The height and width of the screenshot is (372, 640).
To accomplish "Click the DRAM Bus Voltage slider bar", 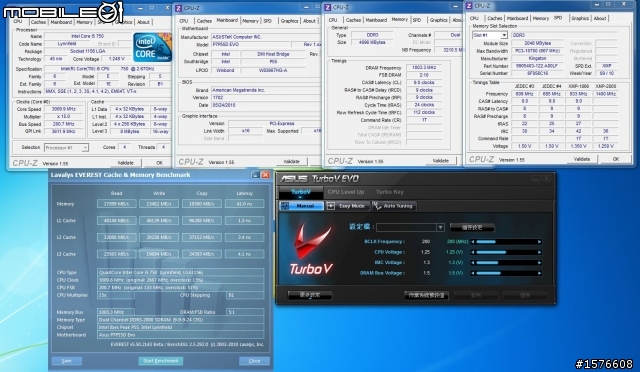I will point(506,273).
